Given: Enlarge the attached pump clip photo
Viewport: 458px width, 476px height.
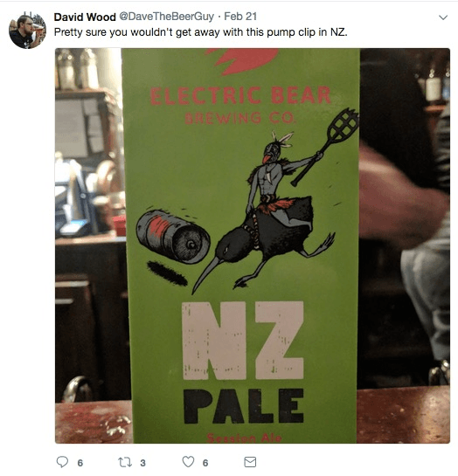Looking at the screenshot, I should coord(253,245).
